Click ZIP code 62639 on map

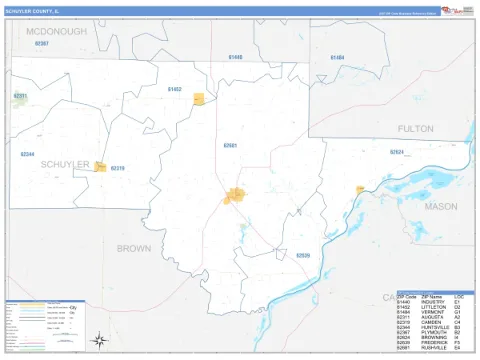click(303, 256)
